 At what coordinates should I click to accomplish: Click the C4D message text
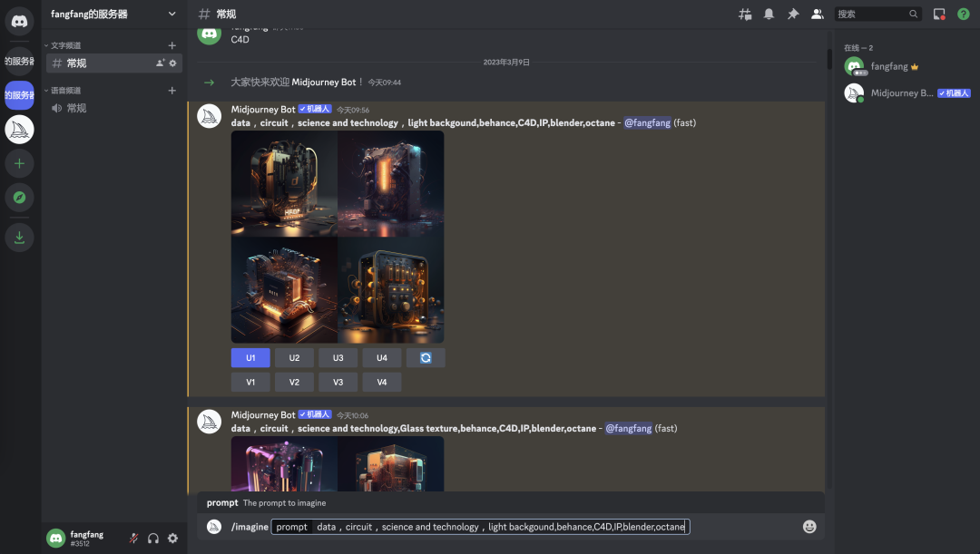[240, 39]
